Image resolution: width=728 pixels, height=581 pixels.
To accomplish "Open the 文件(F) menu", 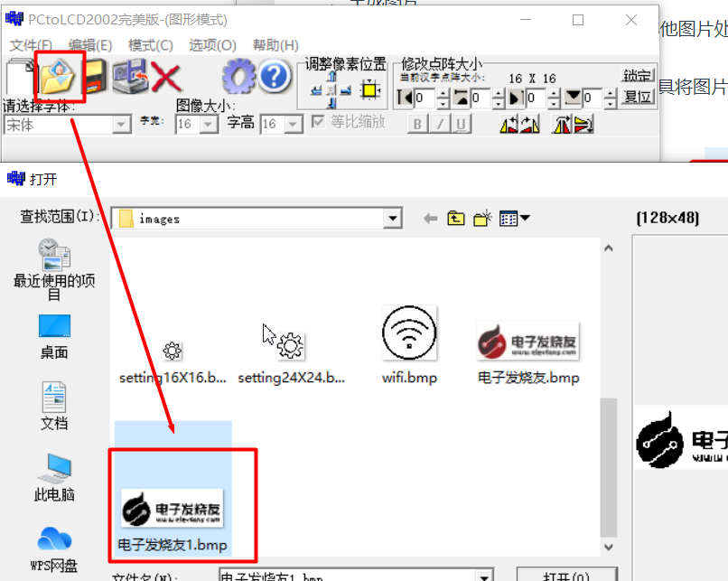I will tap(31, 45).
